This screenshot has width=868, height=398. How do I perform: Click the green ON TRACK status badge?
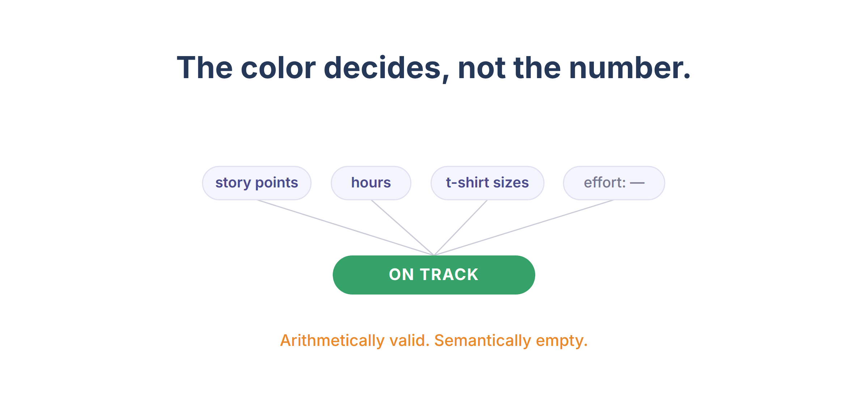coord(434,275)
